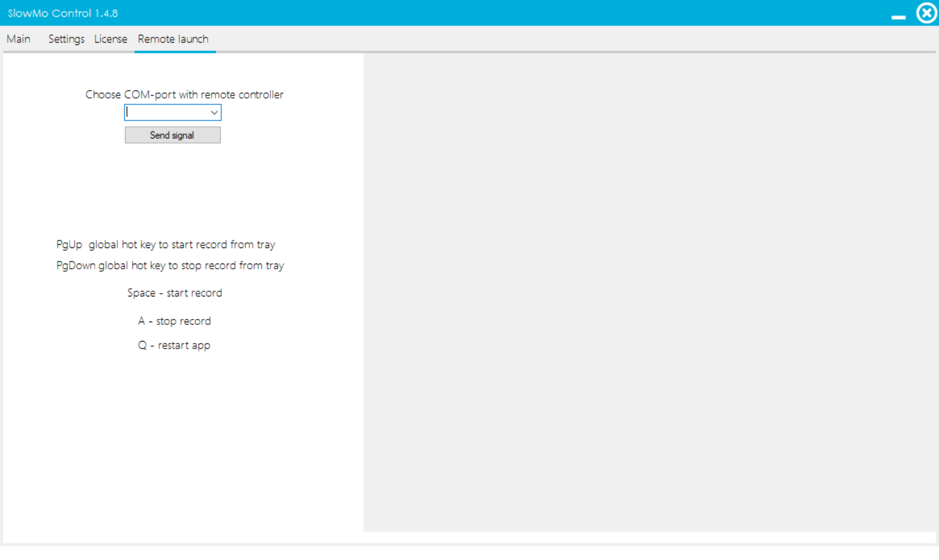Image resolution: width=939 pixels, height=560 pixels.
Task: Select the A - stop record label
Action: pyautogui.click(x=174, y=321)
